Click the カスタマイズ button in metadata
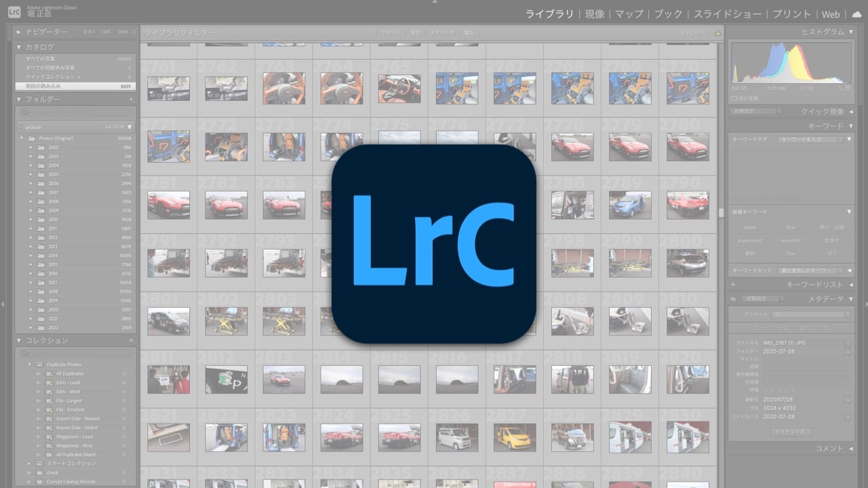This screenshot has height=488, width=868. point(791,432)
